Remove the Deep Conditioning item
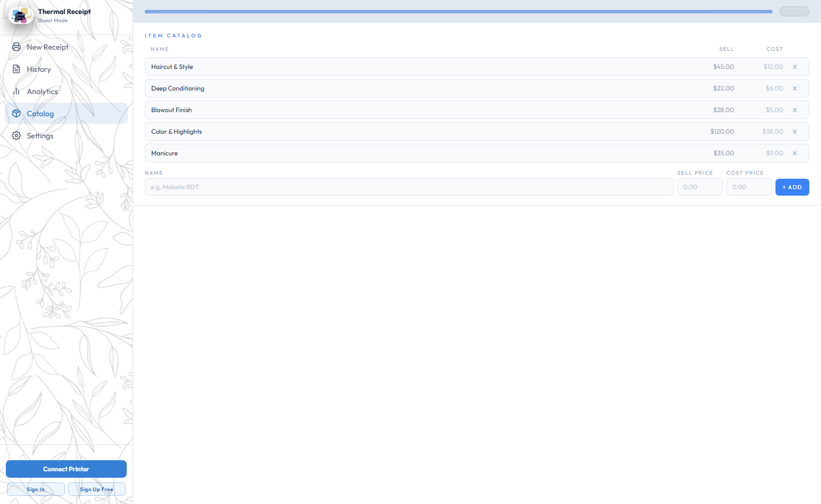821x504 pixels. click(x=795, y=88)
